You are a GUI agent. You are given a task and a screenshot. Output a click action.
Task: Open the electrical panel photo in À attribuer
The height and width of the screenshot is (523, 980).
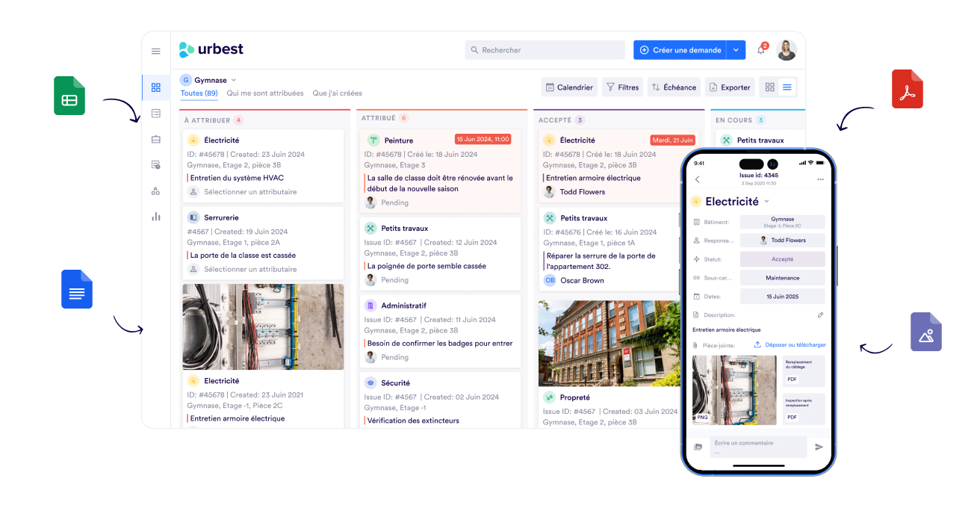coord(263,327)
